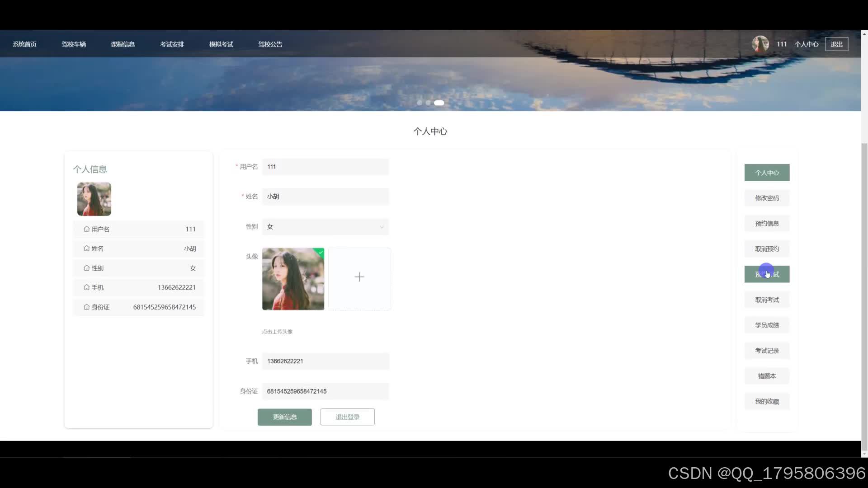Click the user avatar in top navigation

pos(760,44)
